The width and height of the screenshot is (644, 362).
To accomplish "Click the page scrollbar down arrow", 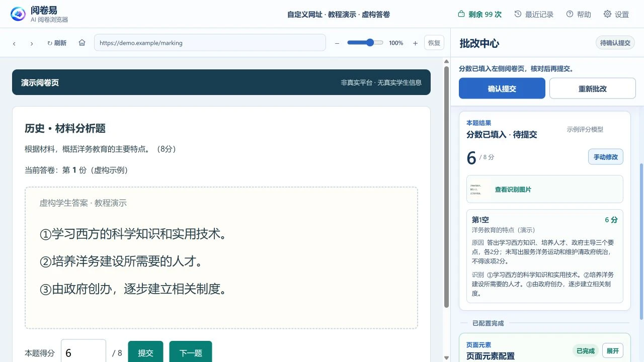I will (x=446, y=357).
